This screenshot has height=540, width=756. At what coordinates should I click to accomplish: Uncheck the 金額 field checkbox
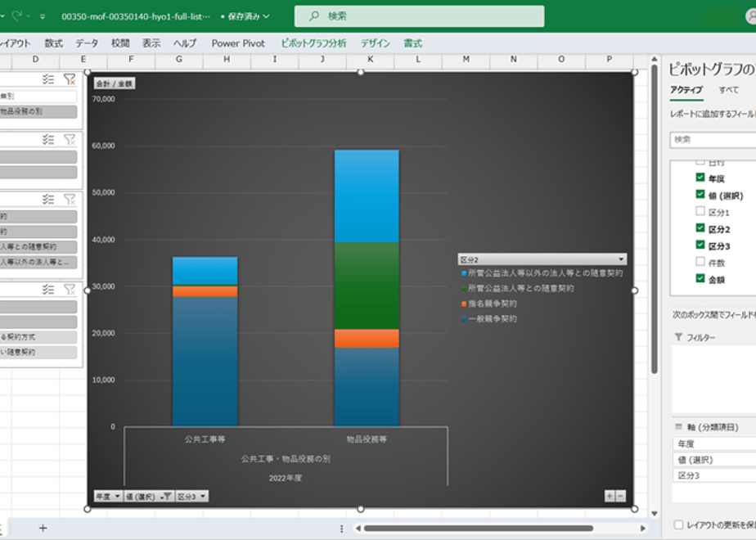click(700, 279)
